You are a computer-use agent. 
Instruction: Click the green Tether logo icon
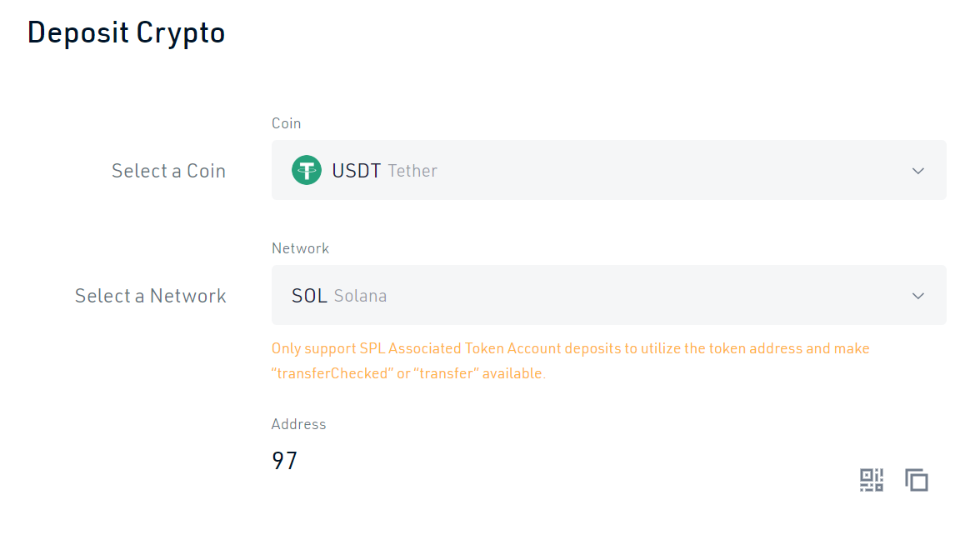[307, 170]
